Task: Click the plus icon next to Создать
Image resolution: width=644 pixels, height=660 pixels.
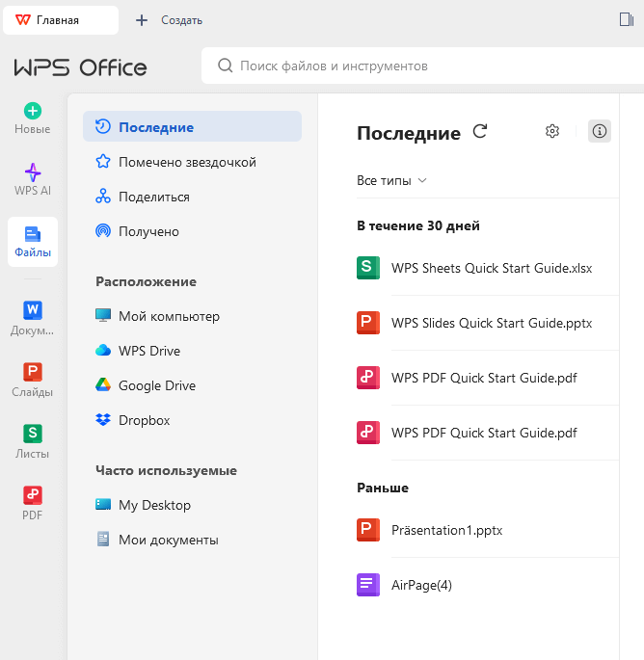Action: 142,20
